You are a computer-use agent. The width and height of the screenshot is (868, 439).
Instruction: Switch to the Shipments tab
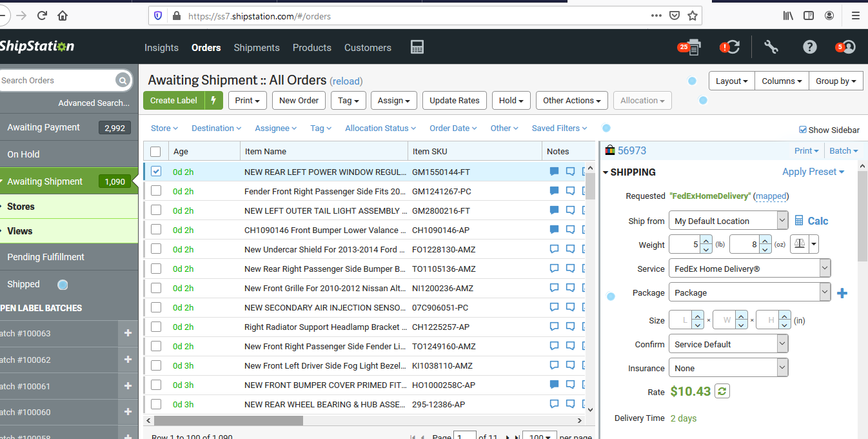pyautogui.click(x=256, y=47)
